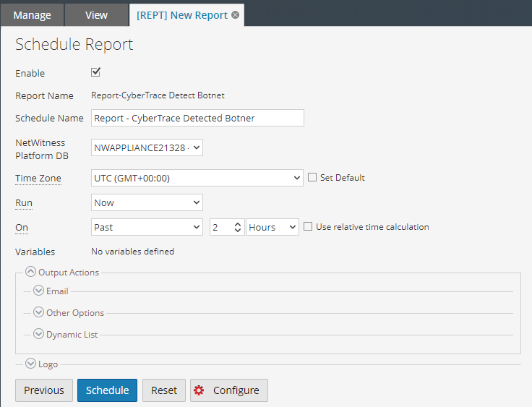Expand the Output Actions section
The height and width of the screenshot is (407, 532).
(x=30, y=273)
